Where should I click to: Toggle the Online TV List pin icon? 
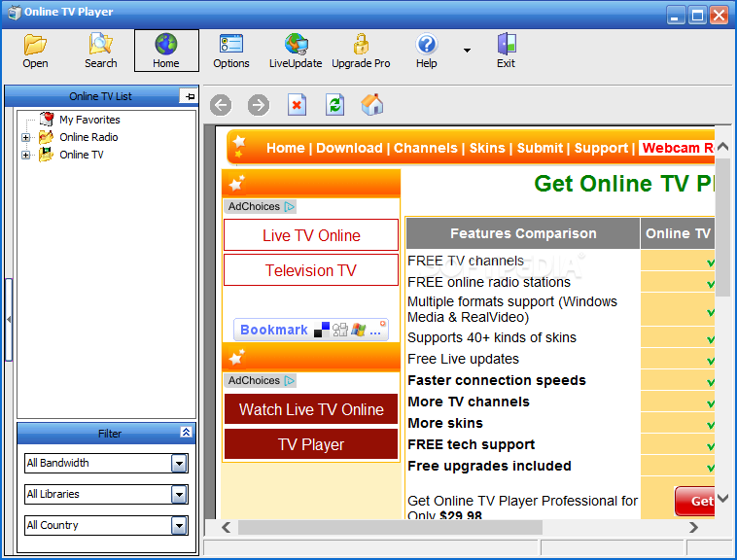tap(189, 96)
